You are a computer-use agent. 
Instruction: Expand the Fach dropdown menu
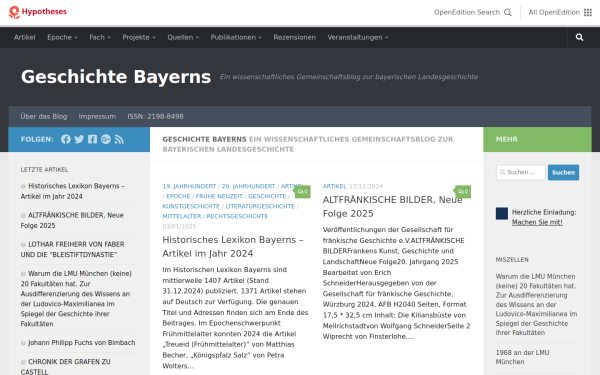point(100,37)
